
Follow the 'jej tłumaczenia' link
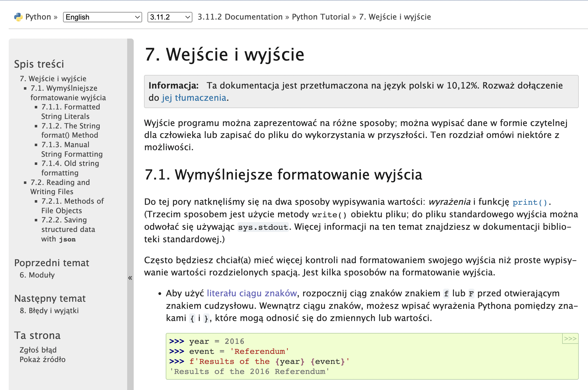194,98
